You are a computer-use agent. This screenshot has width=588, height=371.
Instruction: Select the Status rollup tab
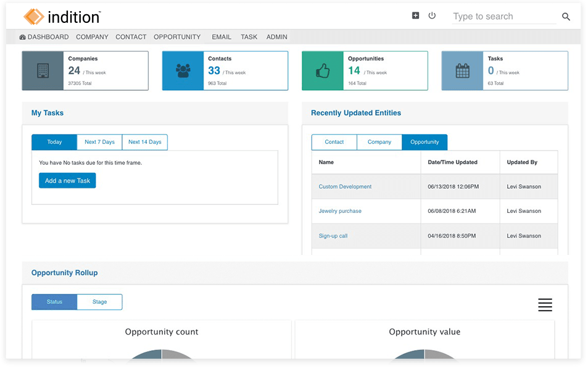click(54, 302)
